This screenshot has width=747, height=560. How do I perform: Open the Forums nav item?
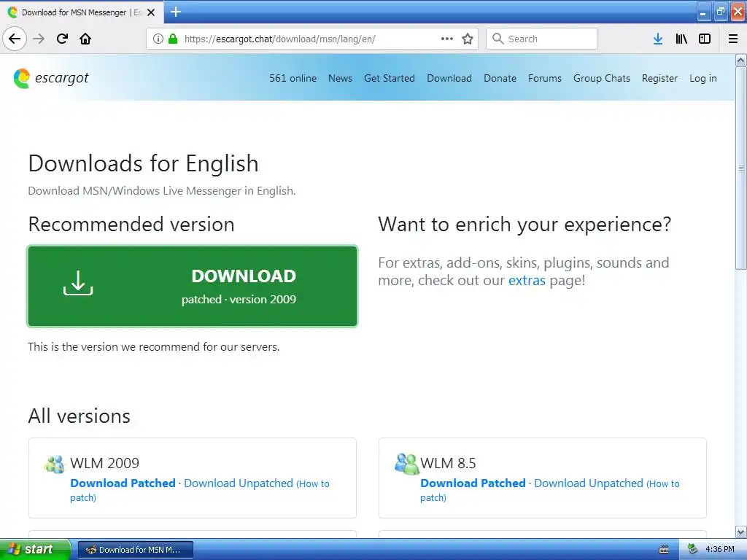click(x=544, y=78)
